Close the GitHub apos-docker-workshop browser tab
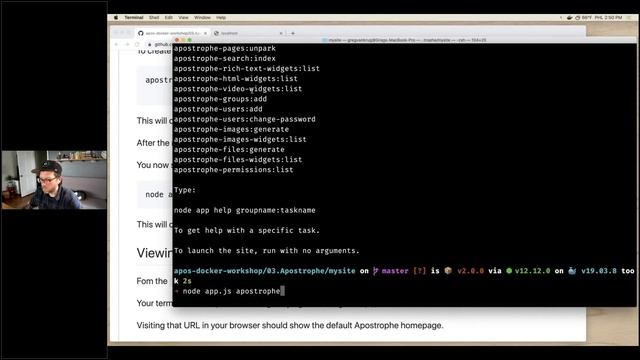Screen dimensions: 640x360 [205, 33]
